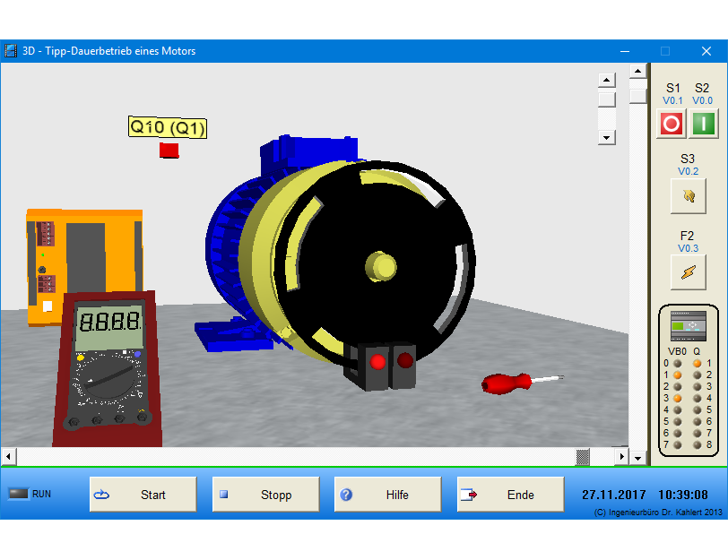Click the Ingenieurbüro Dr. Kahlert 2013 copyright text
728x560 pixels.
point(658,513)
